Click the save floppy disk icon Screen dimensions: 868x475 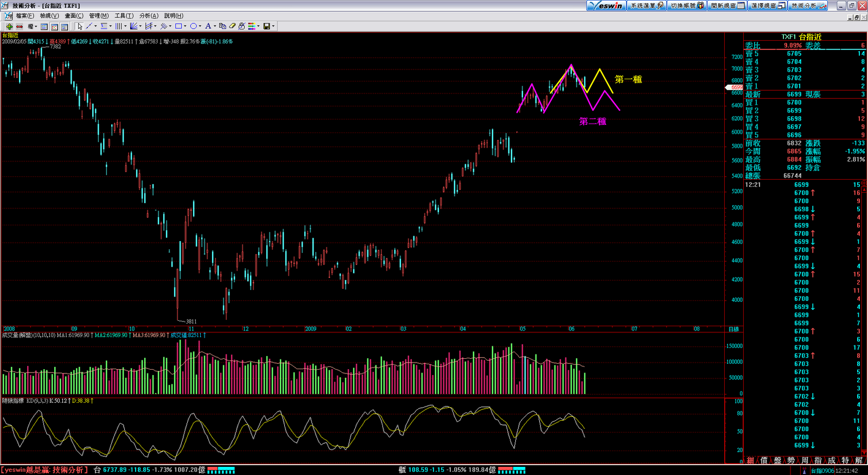pos(267,26)
